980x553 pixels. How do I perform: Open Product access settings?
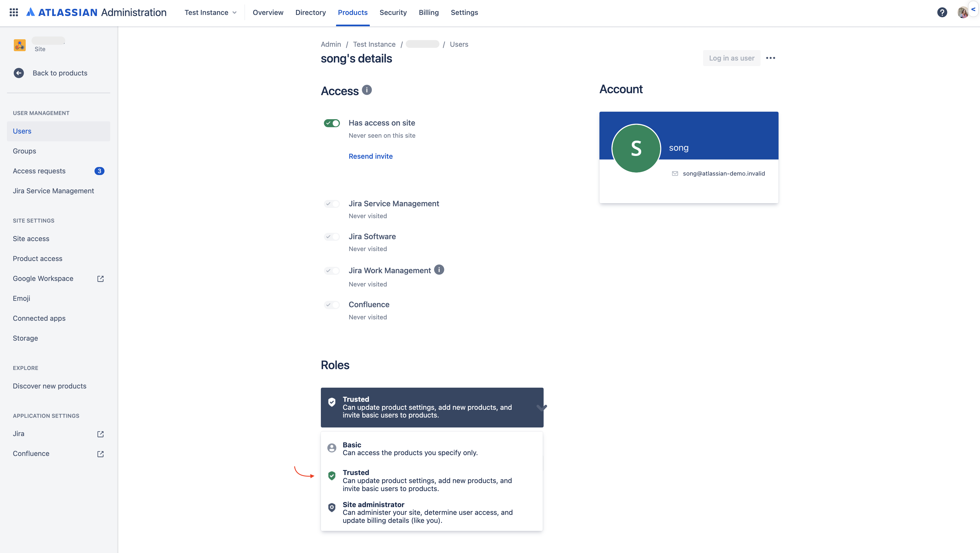59,259
